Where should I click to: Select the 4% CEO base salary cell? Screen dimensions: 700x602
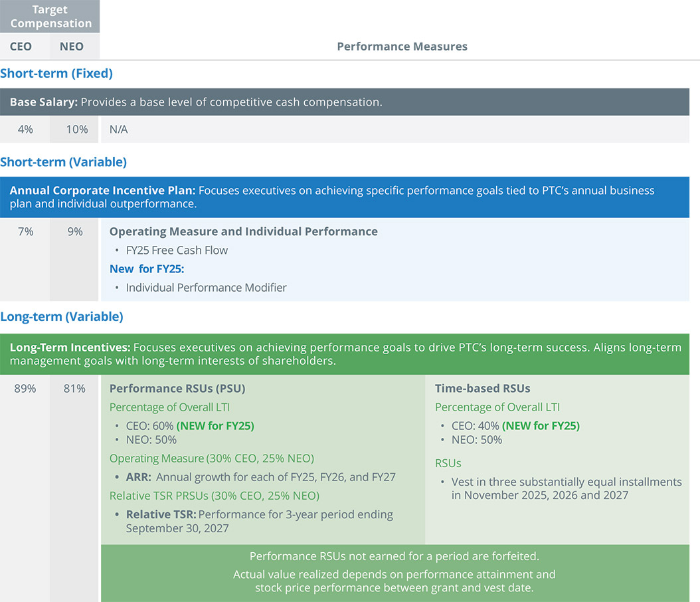pyautogui.click(x=25, y=130)
